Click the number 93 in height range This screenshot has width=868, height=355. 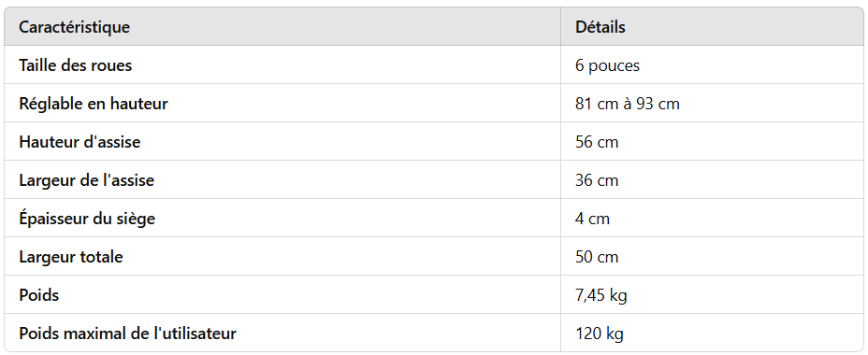coord(644,104)
